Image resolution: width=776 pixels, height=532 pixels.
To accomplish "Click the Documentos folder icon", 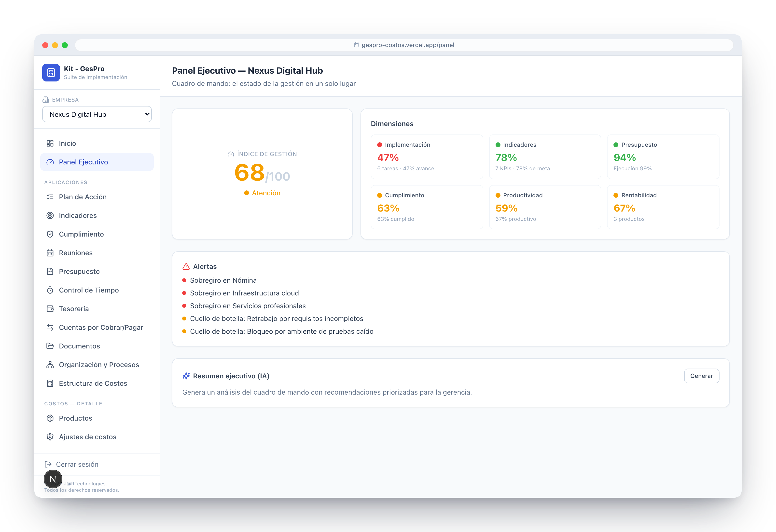I will [x=50, y=346].
